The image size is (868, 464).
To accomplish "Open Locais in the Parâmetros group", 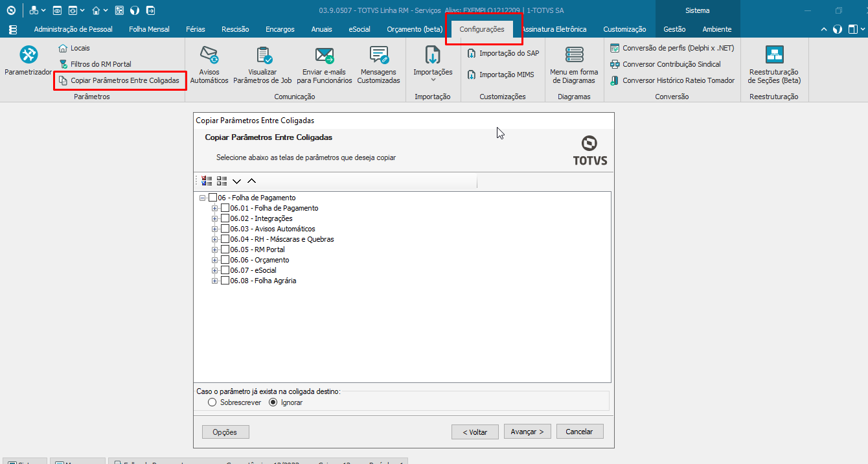I will (74, 48).
